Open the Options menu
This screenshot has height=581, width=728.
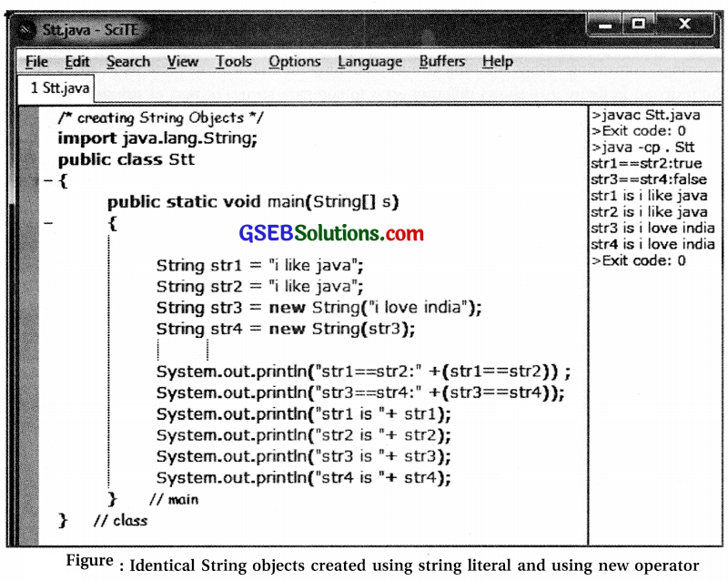click(x=294, y=61)
